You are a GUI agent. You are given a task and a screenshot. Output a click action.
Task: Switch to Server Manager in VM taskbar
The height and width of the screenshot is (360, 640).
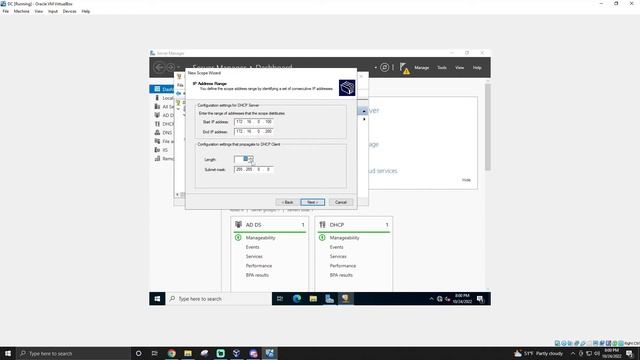329,299
